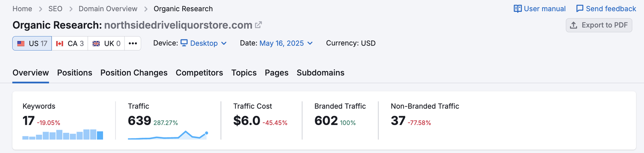This screenshot has width=644, height=153.
Task: Click the Traffic trend line chart
Action: (168, 135)
